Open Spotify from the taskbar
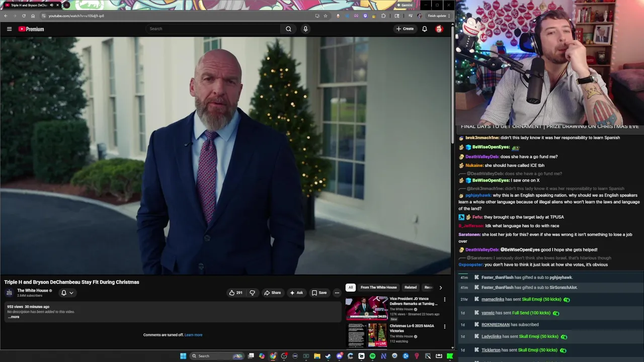Screen dimensions: 644x362 pos(372,356)
